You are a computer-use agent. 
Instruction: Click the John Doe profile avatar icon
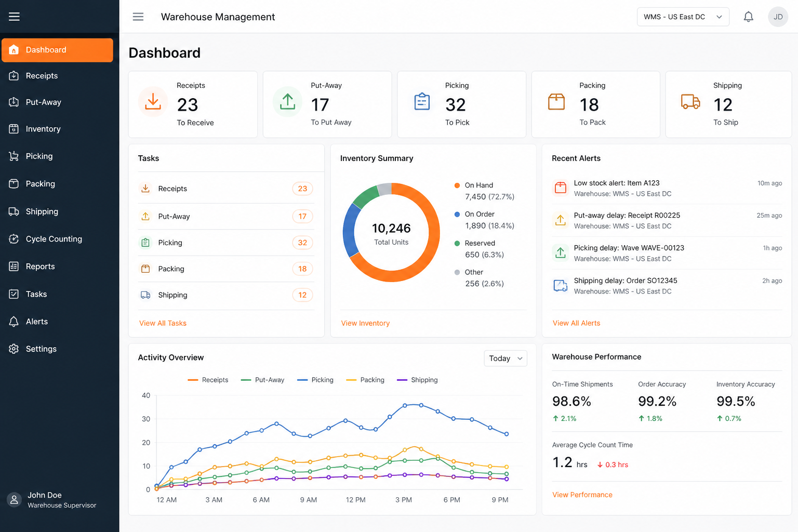pyautogui.click(x=14, y=500)
